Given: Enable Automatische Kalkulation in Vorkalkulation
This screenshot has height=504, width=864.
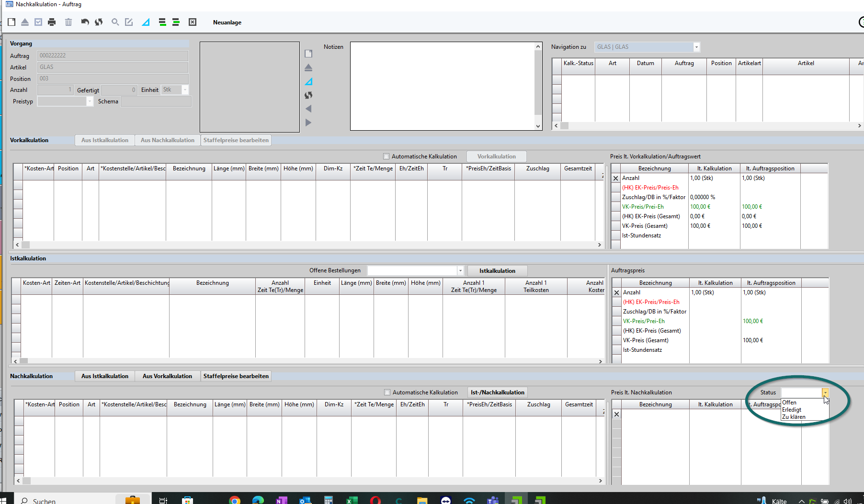Looking at the screenshot, I should click(387, 157).
